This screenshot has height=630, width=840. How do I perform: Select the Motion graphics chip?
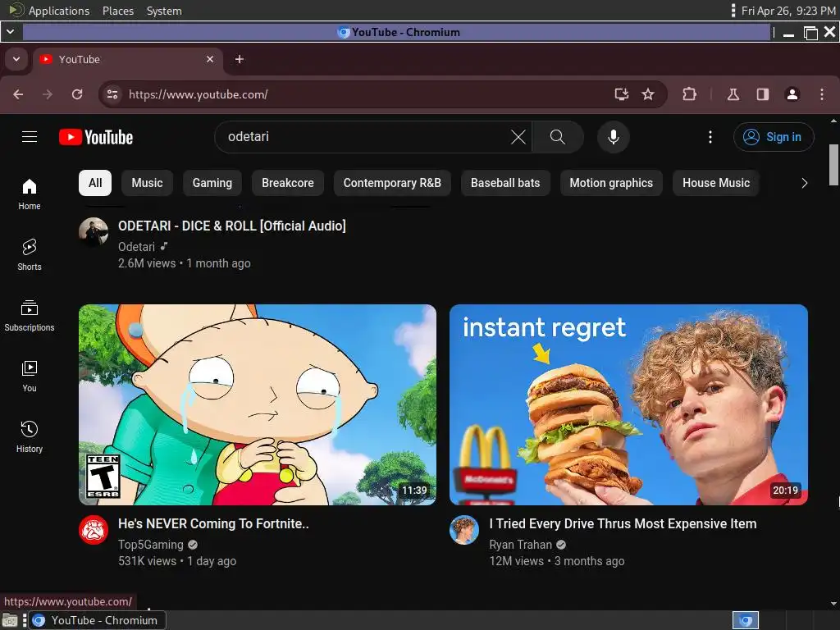pyautogui.click(x=611, y=183)
